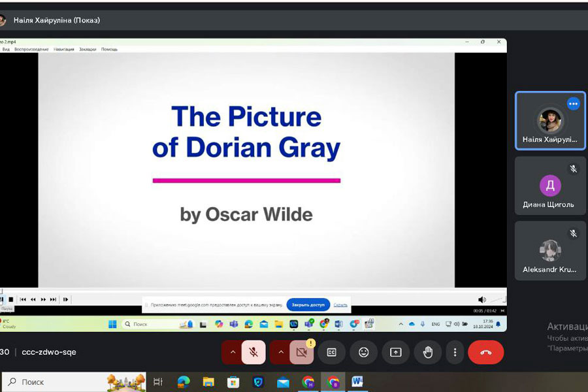The height and width of the screenshot is (392, 588).
Task: Click the red leave call button
Action: click(485, 352)
